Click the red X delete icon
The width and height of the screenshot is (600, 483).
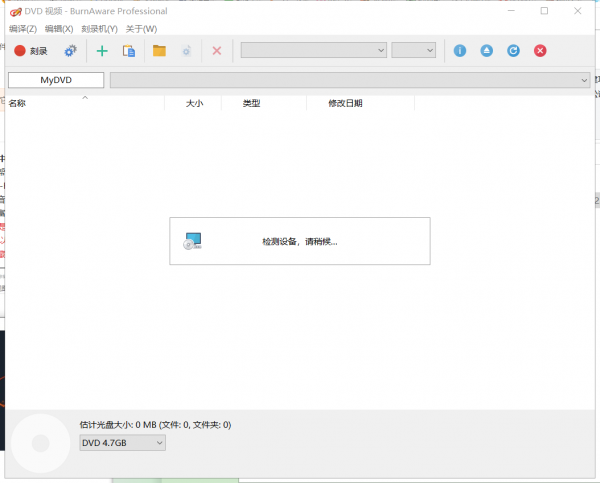click(x=217, y=51)
